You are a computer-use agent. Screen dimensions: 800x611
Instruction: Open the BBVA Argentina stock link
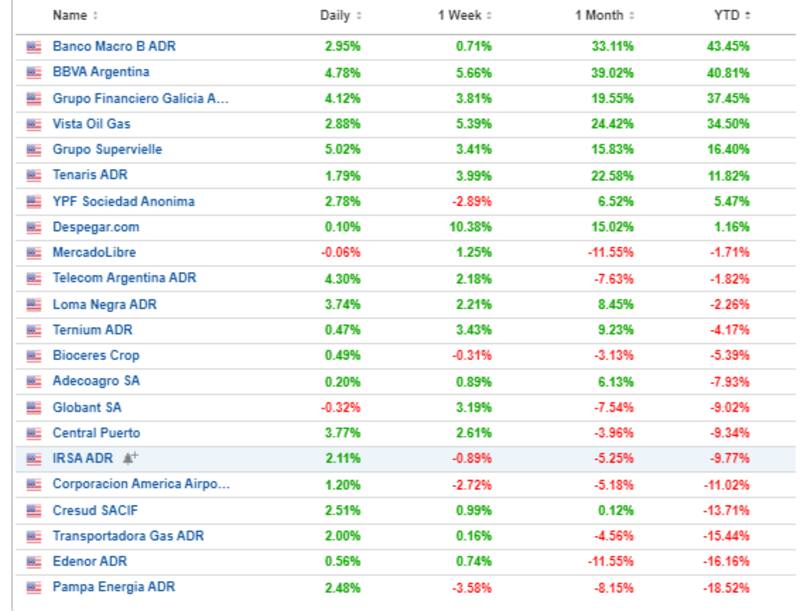(x=101, y=72)
